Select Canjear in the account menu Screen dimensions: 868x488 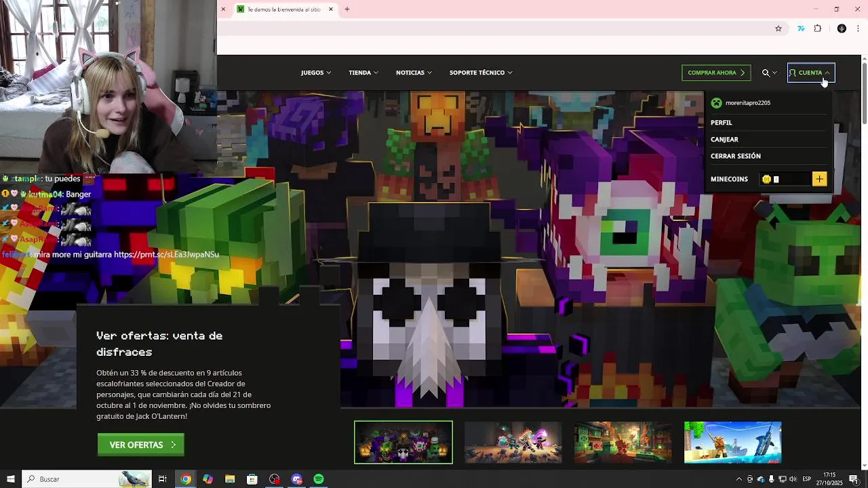click(x=724, y=139)
